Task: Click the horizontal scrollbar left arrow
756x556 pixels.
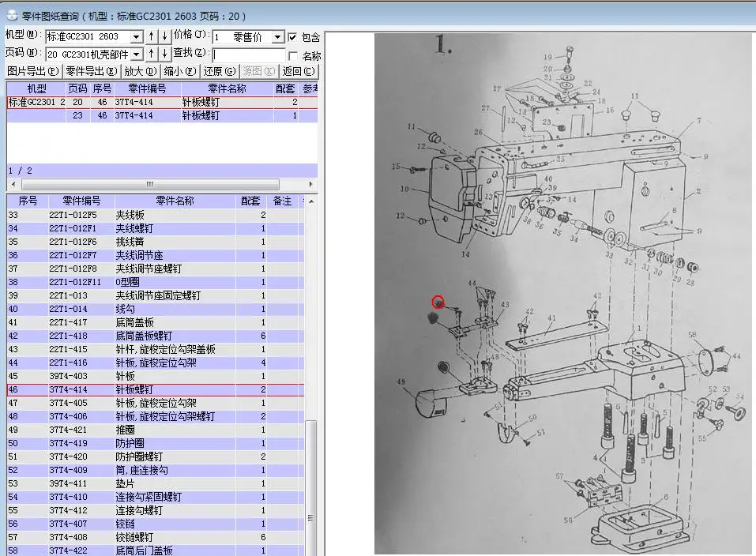Action: (x=13, y=184)
